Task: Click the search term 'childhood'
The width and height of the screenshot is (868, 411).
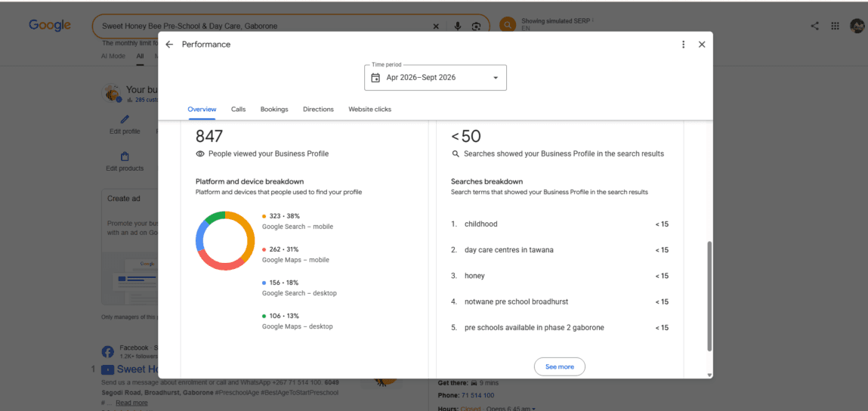Action: pos(481,224)
